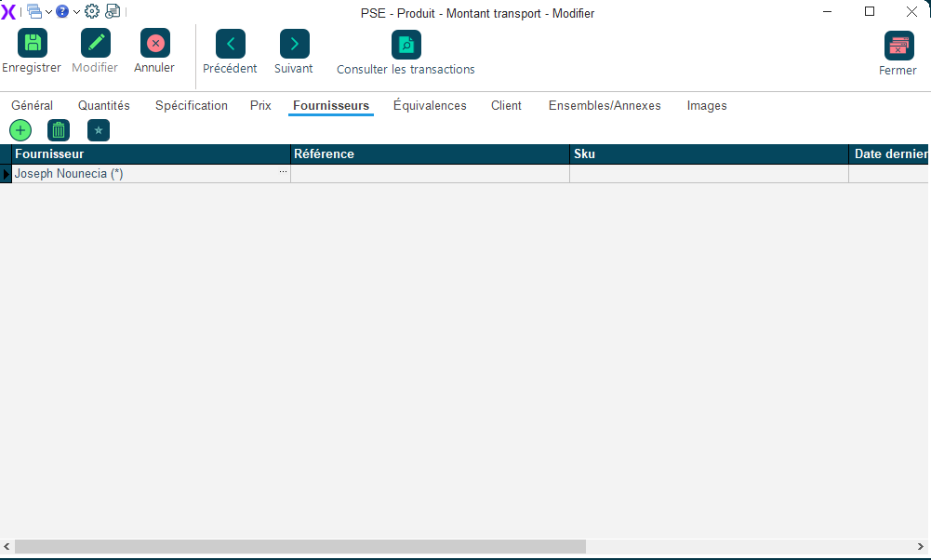Click the empty Référence cell for Joseph Nounecia

(430, 174)
